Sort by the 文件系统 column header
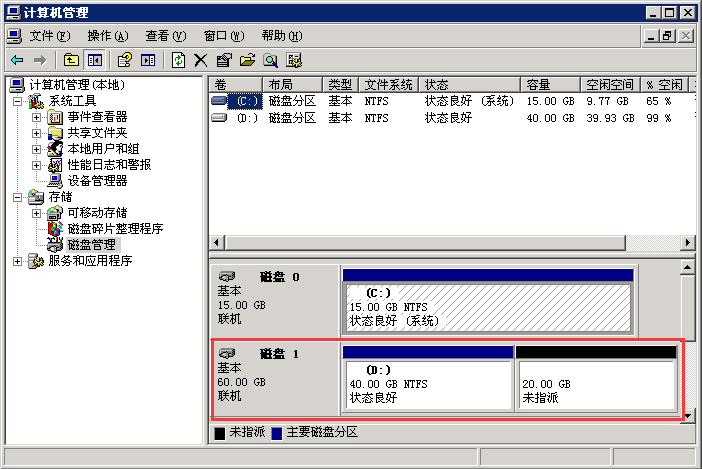The image size is (702, 469). point(389,85)
